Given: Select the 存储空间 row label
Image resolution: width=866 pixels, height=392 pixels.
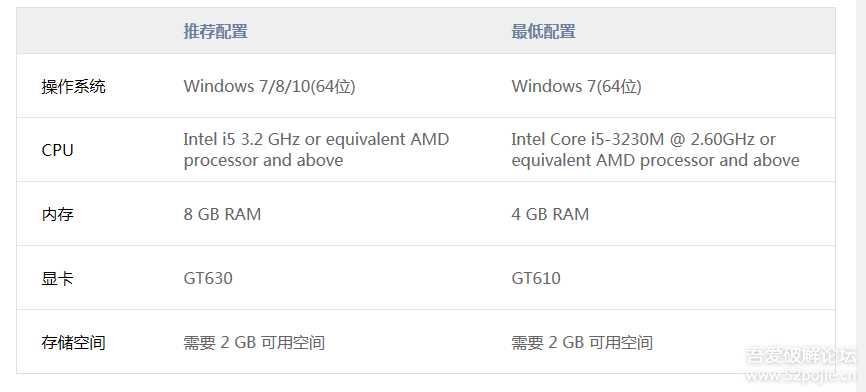Looking at the screenshot, I should (x=73, y=343).
